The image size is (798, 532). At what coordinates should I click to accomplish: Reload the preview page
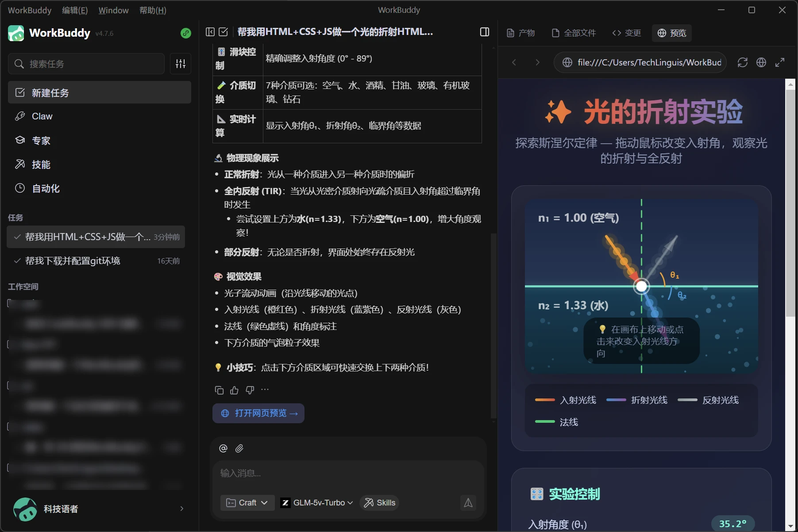coord(743,63)
